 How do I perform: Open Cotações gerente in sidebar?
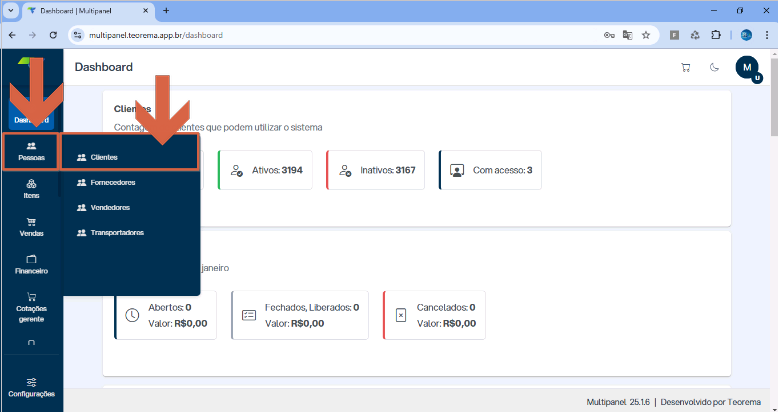tap(31, 308)
